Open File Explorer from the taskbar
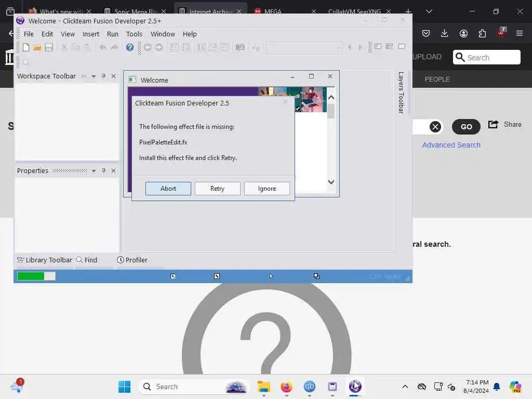The height and width of the screenshot is (399, 532). point(263,387)
